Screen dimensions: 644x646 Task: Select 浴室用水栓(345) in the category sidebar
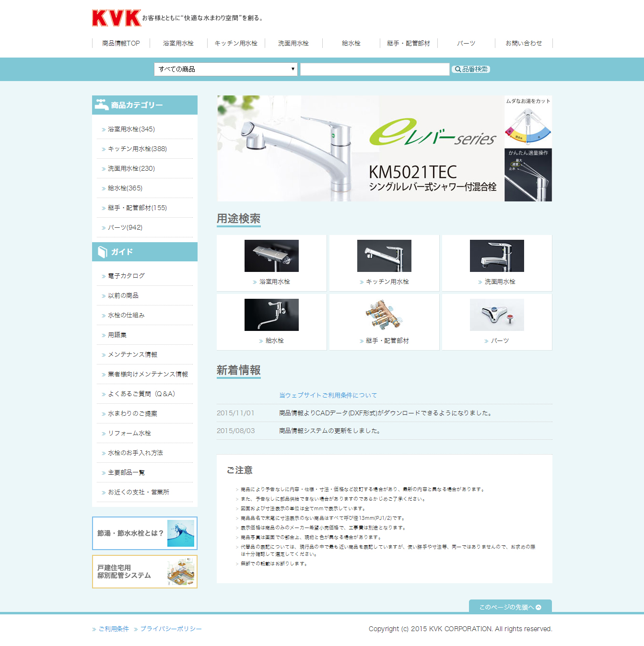[131, 129]
